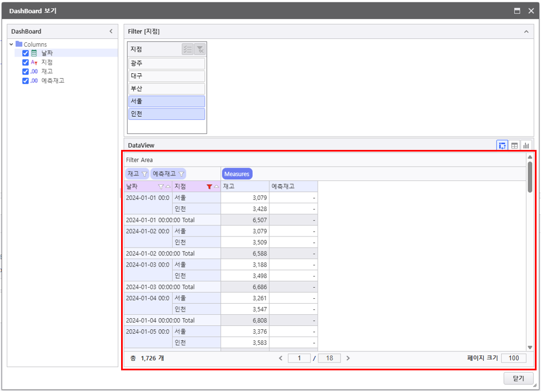Click the filter icon on 예측재고 chip
Viewport: 541px width, 392px height.
coord(181,174)
